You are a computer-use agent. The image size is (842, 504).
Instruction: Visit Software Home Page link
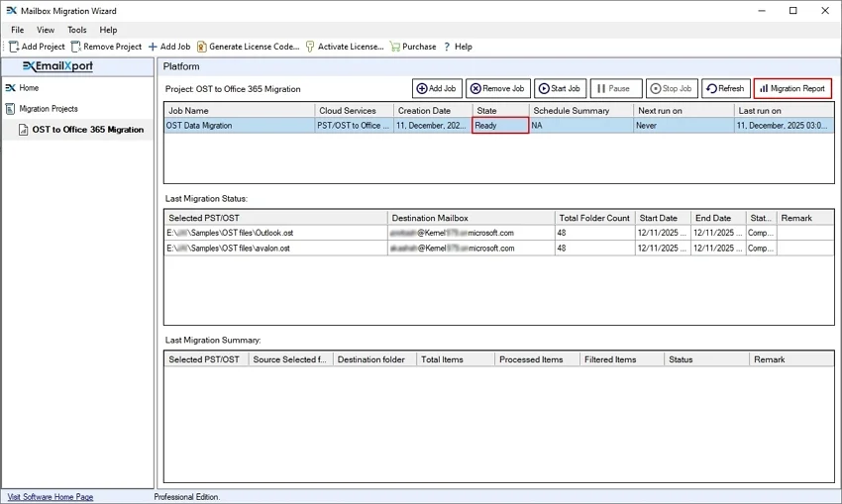point(51,497)
